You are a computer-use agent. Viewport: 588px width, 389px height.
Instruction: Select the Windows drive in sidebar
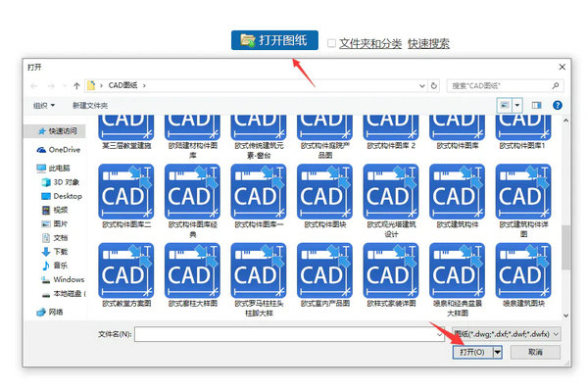click(x=63, y=279)
